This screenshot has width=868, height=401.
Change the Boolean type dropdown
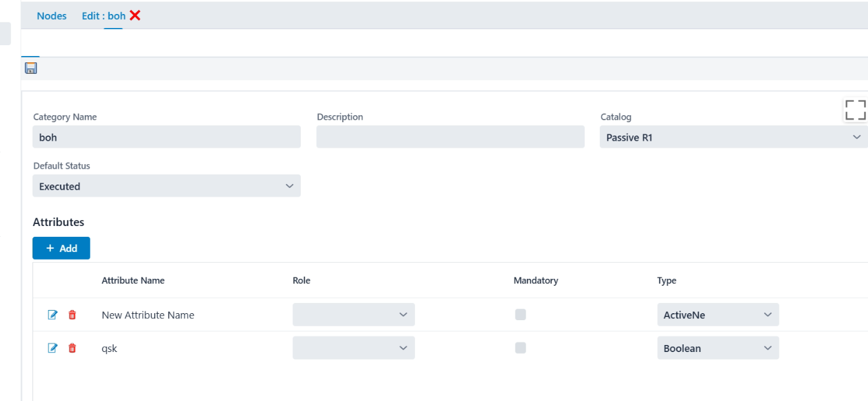718,348
